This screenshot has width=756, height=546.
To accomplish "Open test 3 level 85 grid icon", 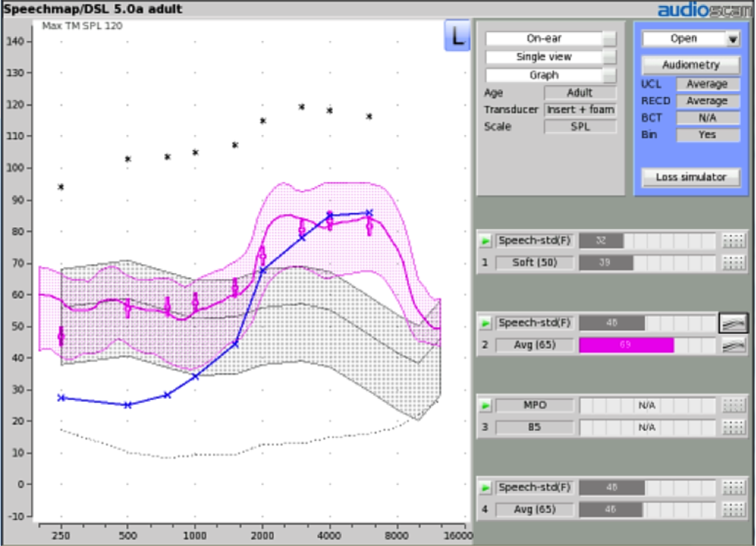I will (x=734, y=428).
